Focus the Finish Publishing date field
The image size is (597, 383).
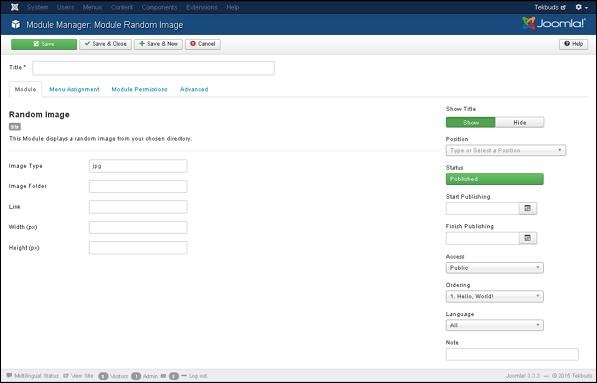click(483, 238)
